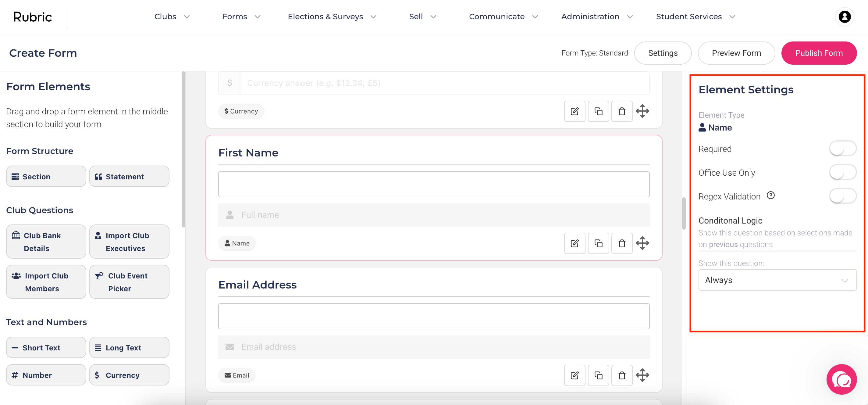
Task: Click the Preview Form button
Action: pos(736,53)
